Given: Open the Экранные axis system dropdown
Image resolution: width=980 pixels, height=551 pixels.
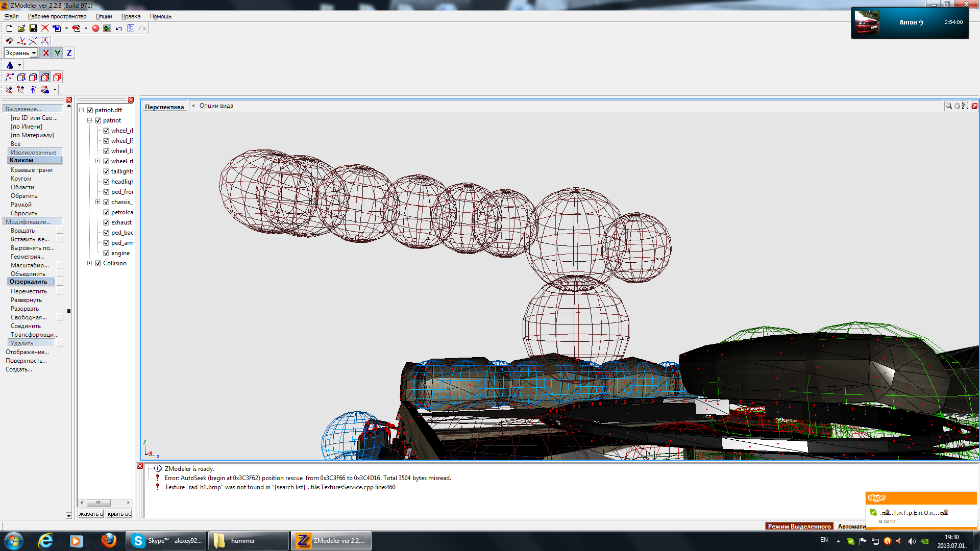Looking at the screenshot, I should coord(34,53).
